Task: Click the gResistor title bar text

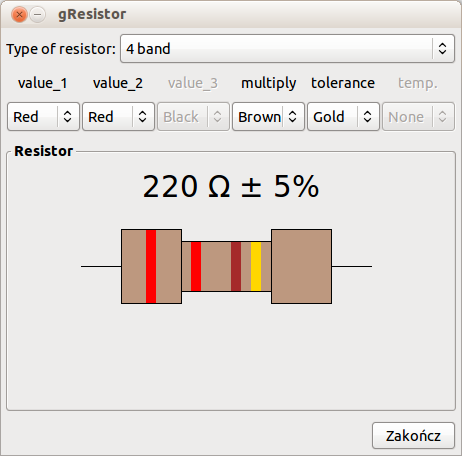Action: 92,15
